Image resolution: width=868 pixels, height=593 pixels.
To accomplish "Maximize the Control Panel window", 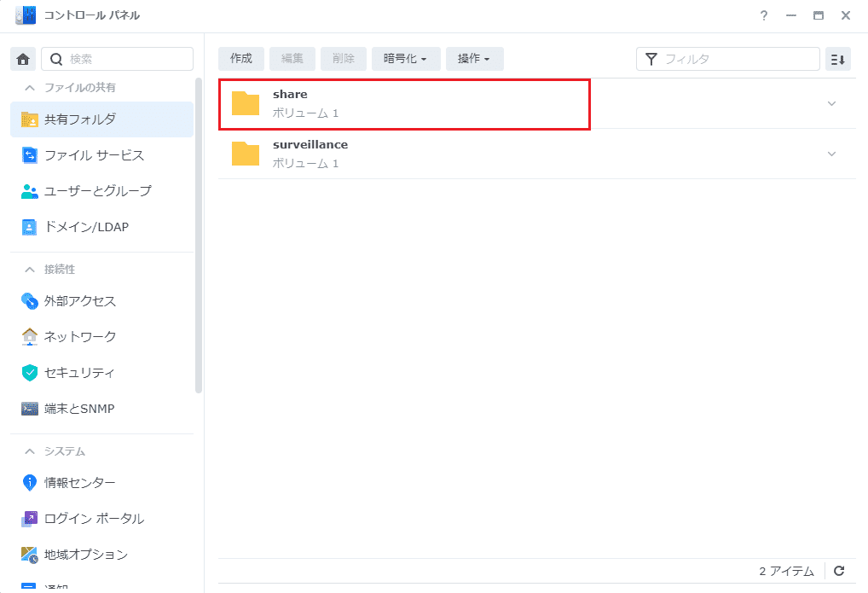I will [819, 15].
